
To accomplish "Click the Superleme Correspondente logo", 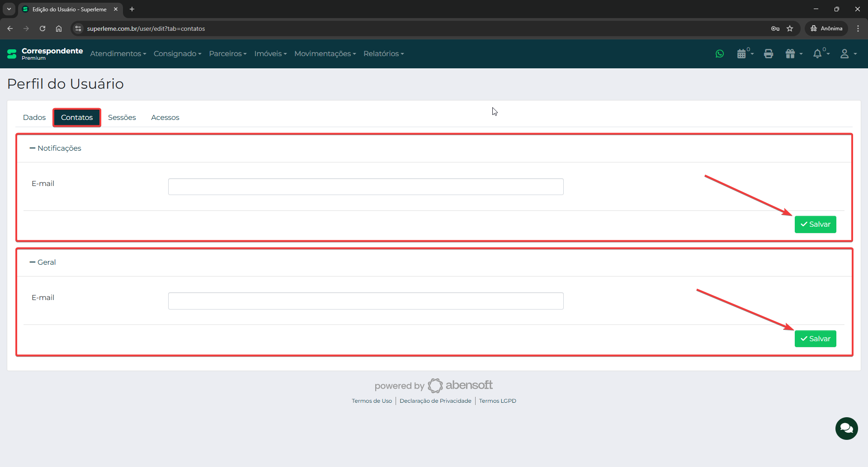I will point(45,53).
